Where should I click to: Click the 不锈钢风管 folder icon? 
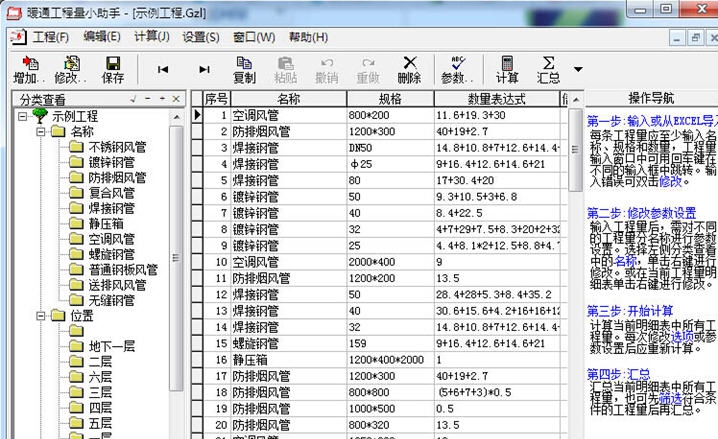click(76, 147)
